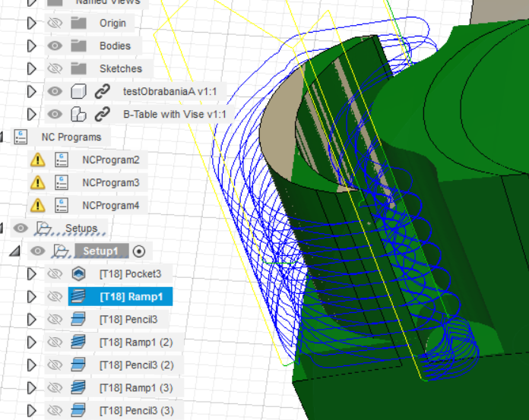Hide B-Table with Vise v1:1 component

[x=55, y=114]
